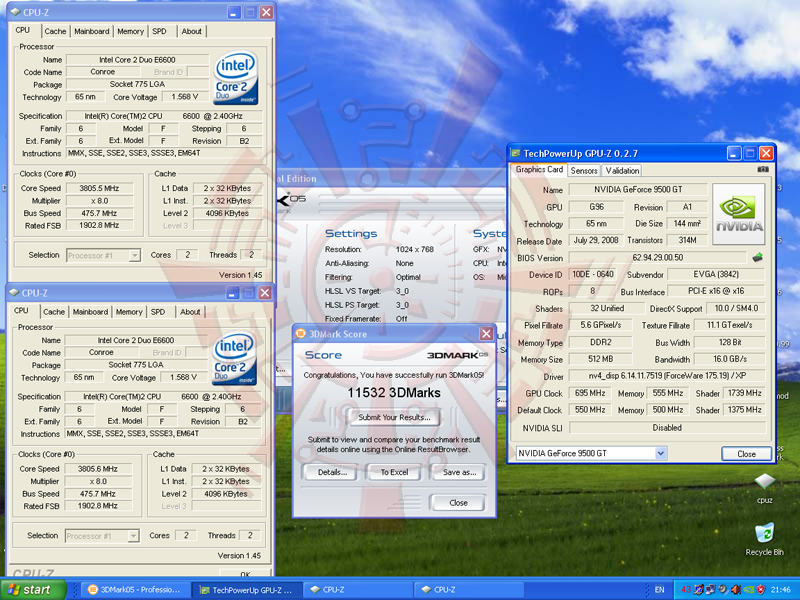Click the Device ID value 10DE - 0640
Screen dimensions: 800x600
coord(592,274)
